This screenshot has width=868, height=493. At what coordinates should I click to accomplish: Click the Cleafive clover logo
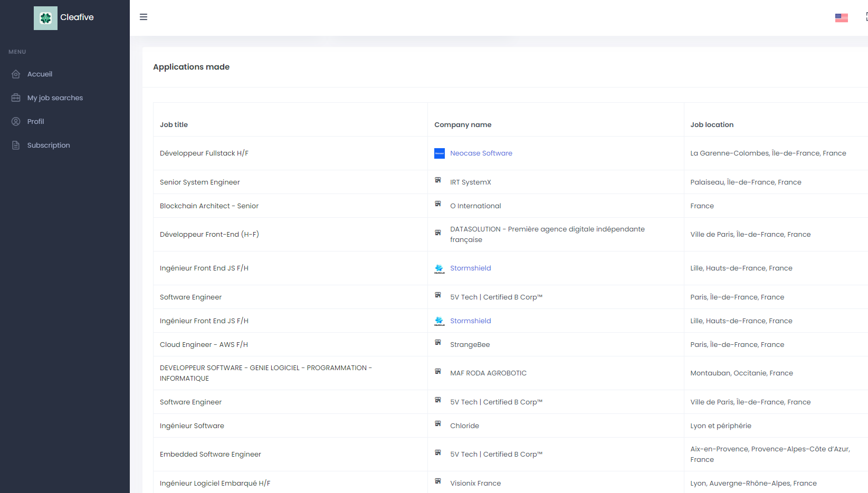(x=45, y=18)
